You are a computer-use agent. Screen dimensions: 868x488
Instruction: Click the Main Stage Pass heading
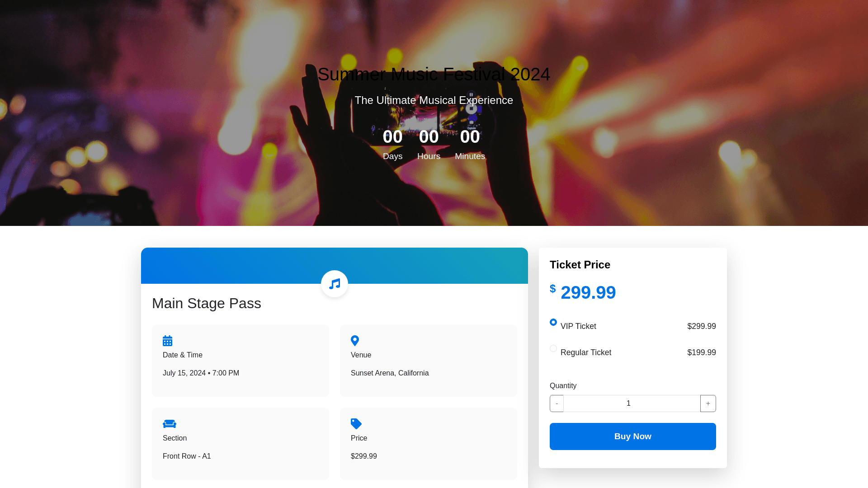[x=207, y=303]
